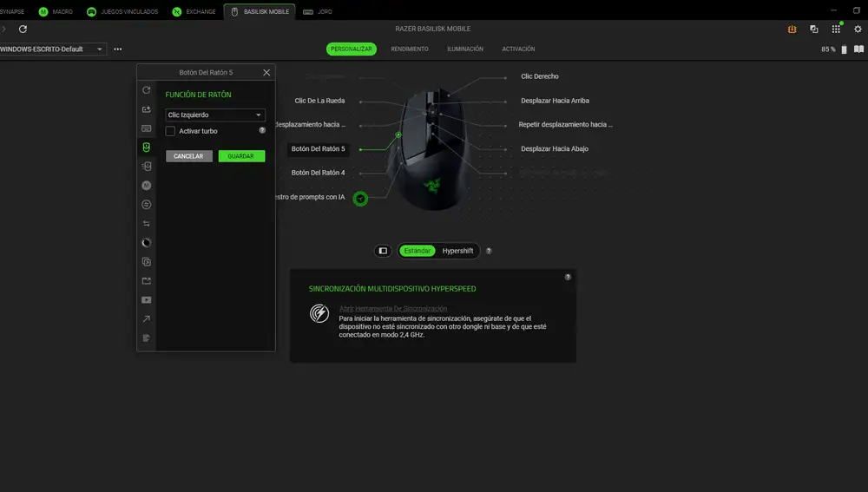868x492 pixels.
Task: Close the Botón Del Ratón 5 panel
Action: click(266, 73)
